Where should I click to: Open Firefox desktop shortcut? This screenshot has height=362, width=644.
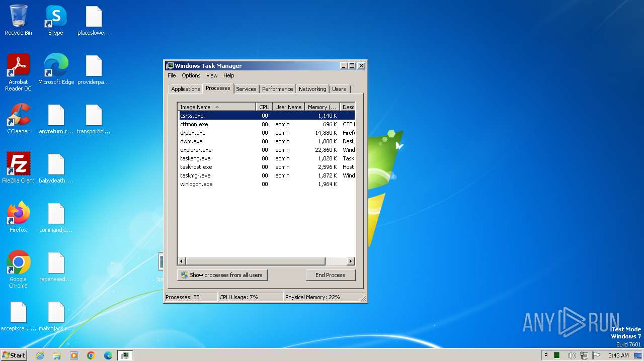coord(18,217)
